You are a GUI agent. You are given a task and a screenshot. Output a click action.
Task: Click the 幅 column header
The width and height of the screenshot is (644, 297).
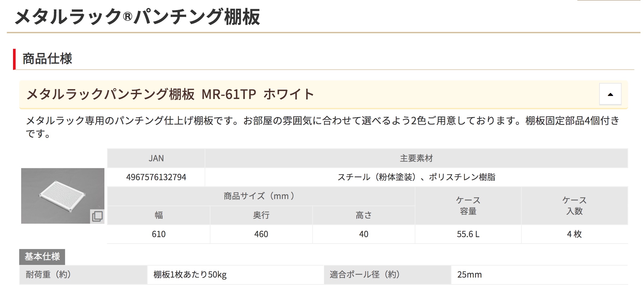pyautogui.click(x=158, y=215)
